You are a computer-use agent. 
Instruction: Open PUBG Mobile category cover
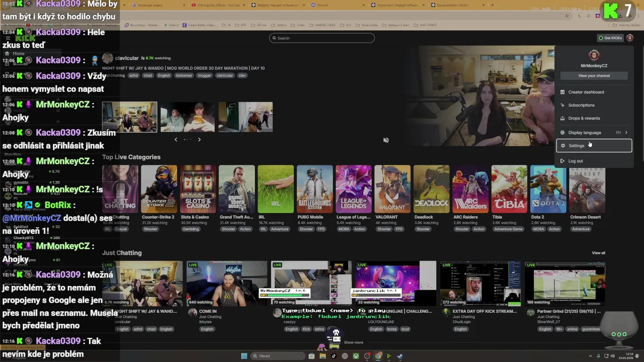315,189
